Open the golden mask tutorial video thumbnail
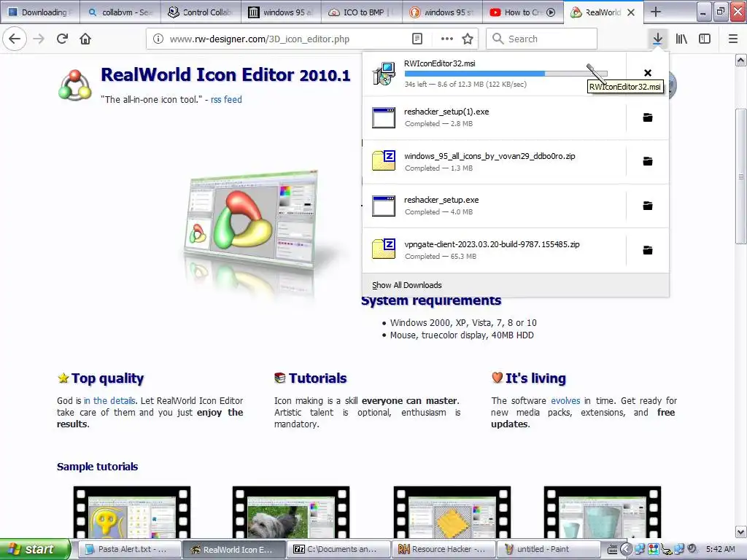 click(x=132, y=512)
